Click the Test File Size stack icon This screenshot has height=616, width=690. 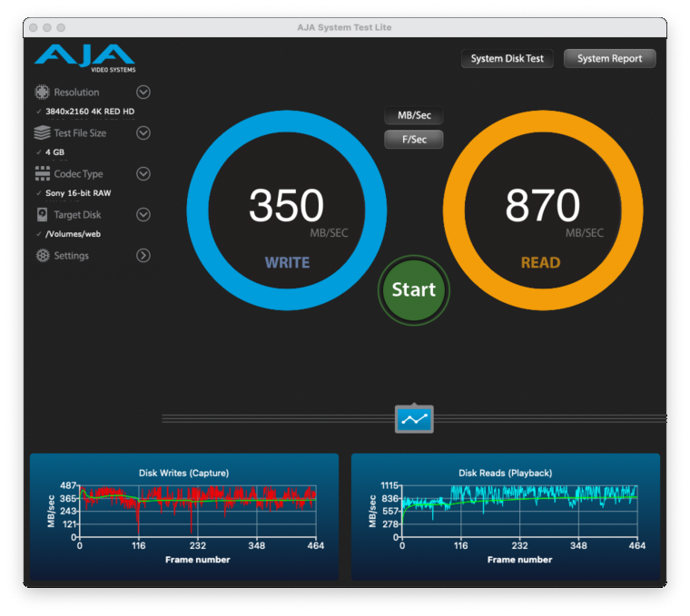43,132
